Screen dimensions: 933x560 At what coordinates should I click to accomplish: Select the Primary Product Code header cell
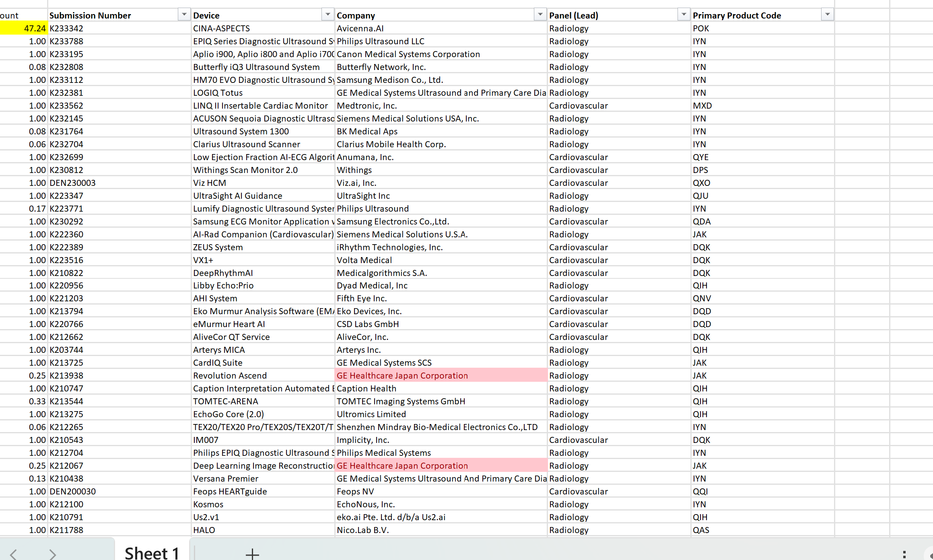click(763, 15)
